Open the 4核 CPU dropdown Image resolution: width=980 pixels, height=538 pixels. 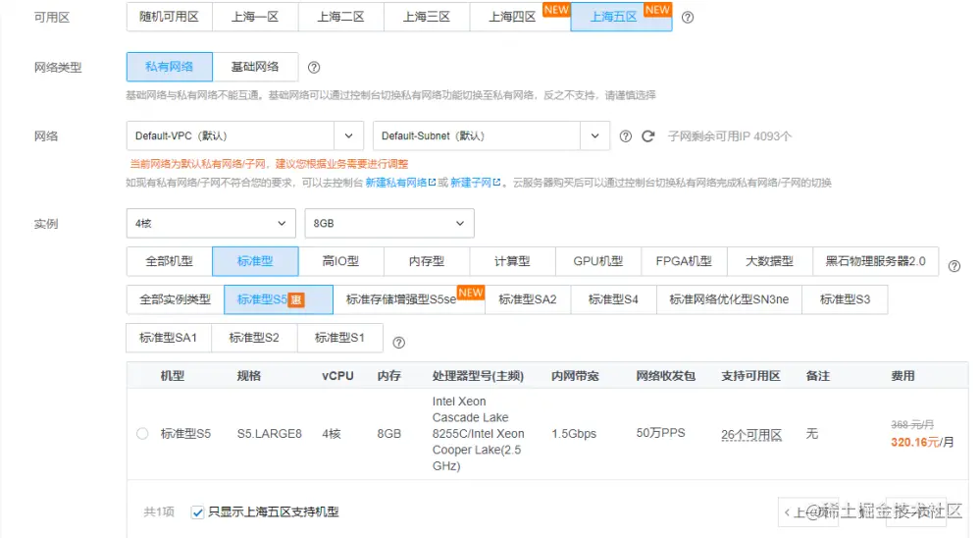point(211,223)
